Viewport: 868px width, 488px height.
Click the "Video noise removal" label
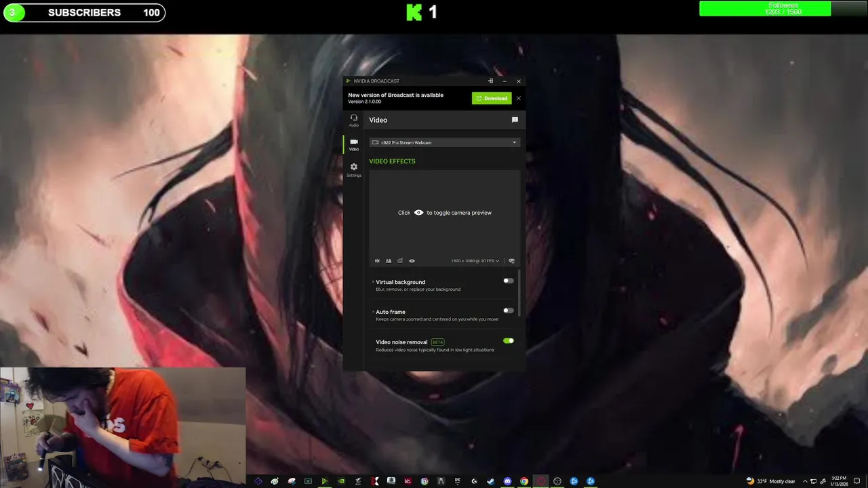401,342
